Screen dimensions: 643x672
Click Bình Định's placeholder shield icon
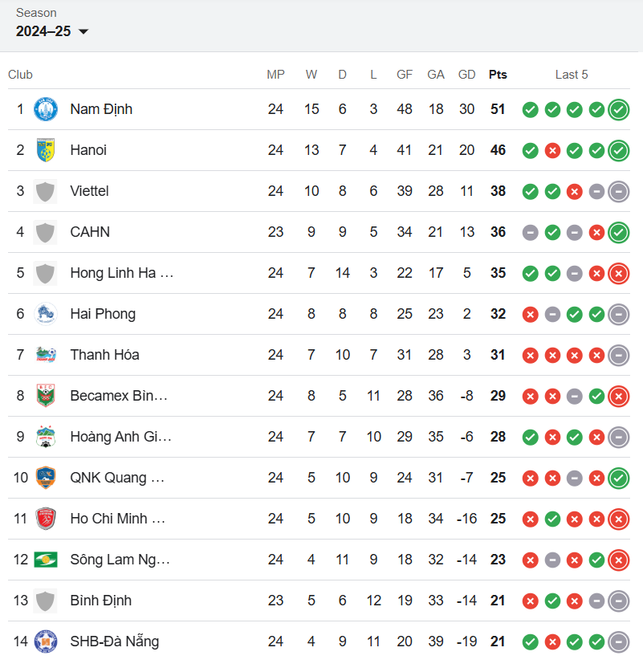pos(46,601)
